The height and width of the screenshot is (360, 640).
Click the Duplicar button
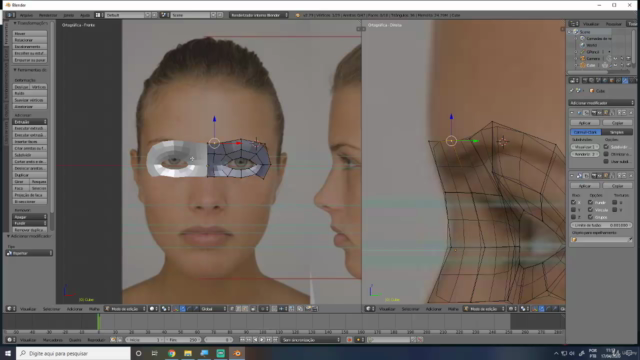pyautogui.click(x=30, y=175)
